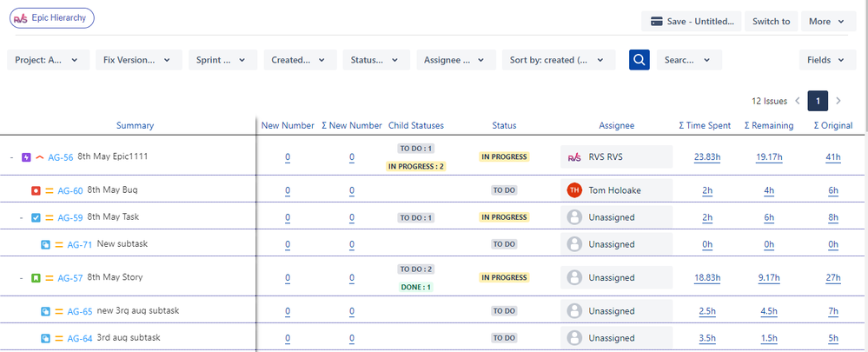Open the Project filter dropdown
This screenshot has height=352, width=868.
coord(48,60)
